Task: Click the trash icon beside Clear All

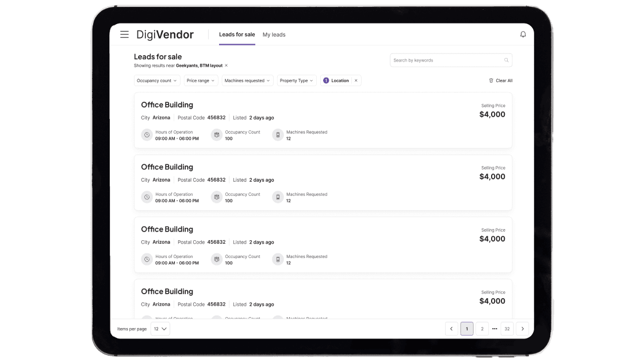Action: tap(492, 80)
